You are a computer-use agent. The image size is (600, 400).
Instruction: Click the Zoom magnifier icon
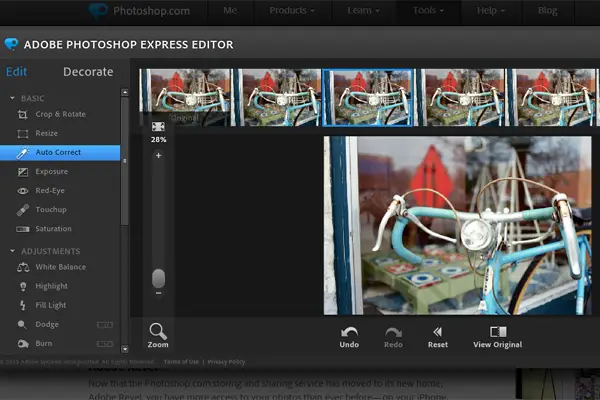pos(158,331)
